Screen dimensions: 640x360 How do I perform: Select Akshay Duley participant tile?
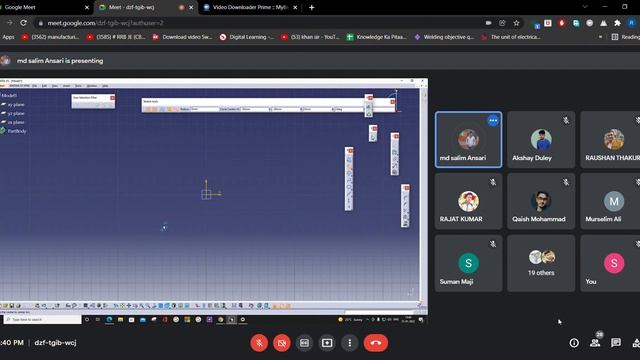tap(541, 140)
